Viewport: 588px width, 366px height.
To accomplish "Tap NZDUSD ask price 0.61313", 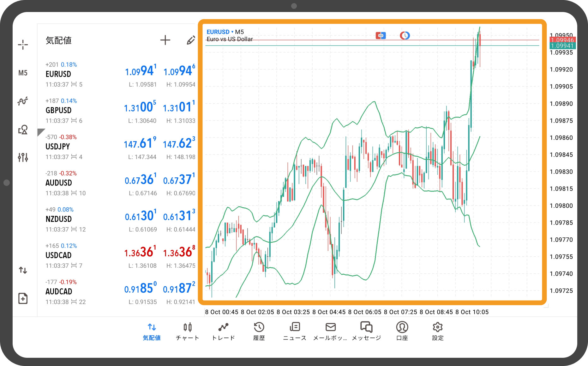I will pos(179,216).
